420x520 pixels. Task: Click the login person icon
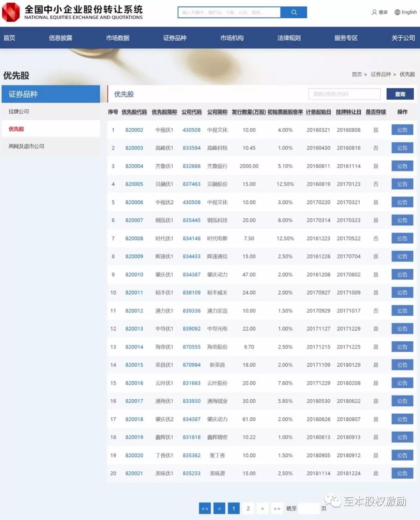(x=374, y=12)
